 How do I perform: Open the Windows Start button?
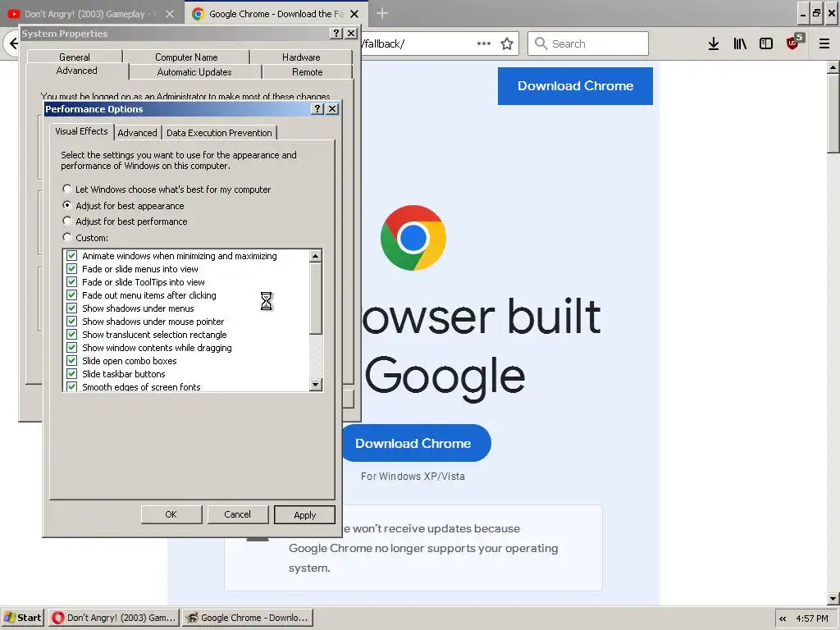point(23,618)
